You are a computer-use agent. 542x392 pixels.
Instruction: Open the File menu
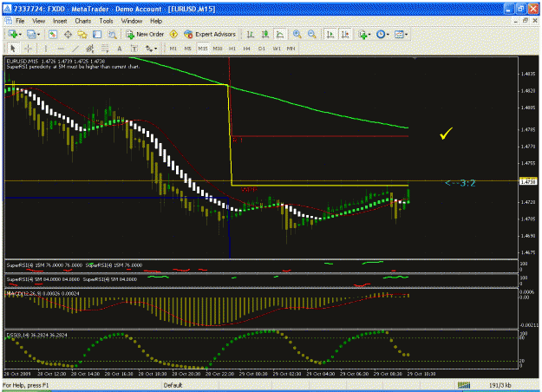[x=20, y=21]
